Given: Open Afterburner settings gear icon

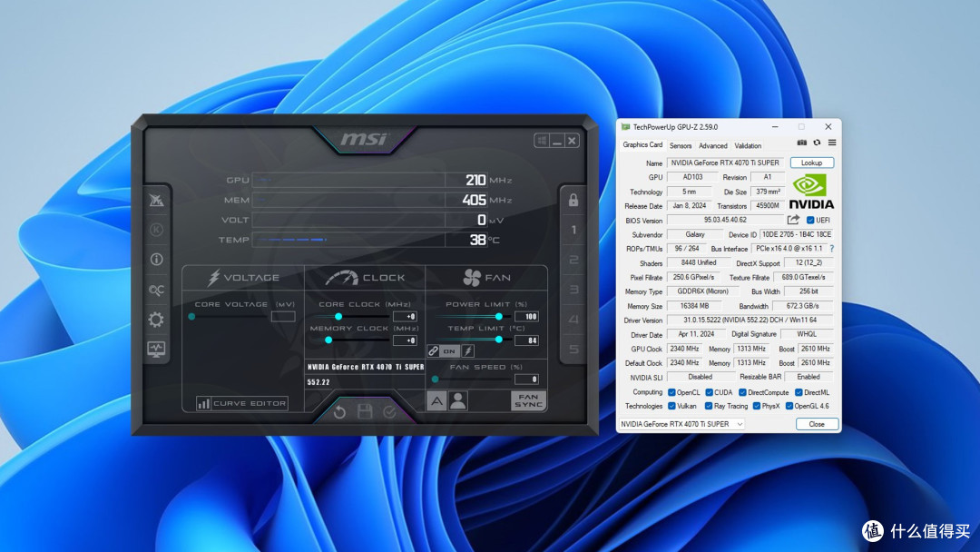Looking at the screenshot, I should click(x=156, y=320).
